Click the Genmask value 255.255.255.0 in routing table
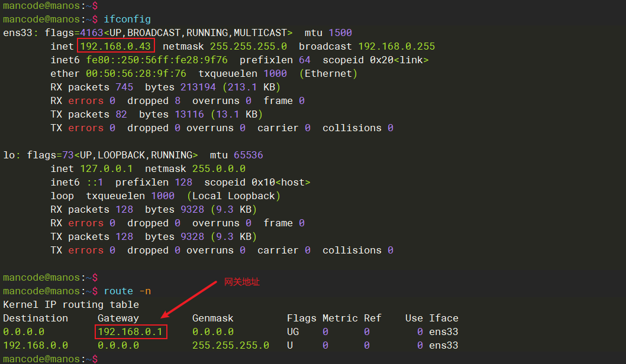The height and width of the screenshot is (364, 626). pyautogui.click(x=231, y=345)
